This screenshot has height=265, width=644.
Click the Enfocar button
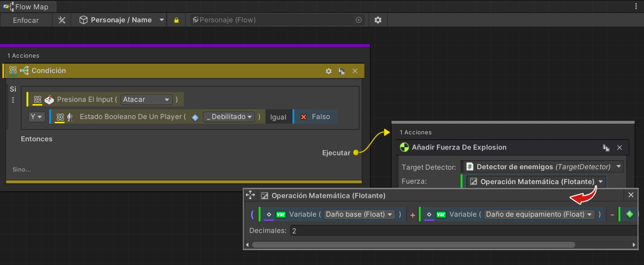pos(26,20)
